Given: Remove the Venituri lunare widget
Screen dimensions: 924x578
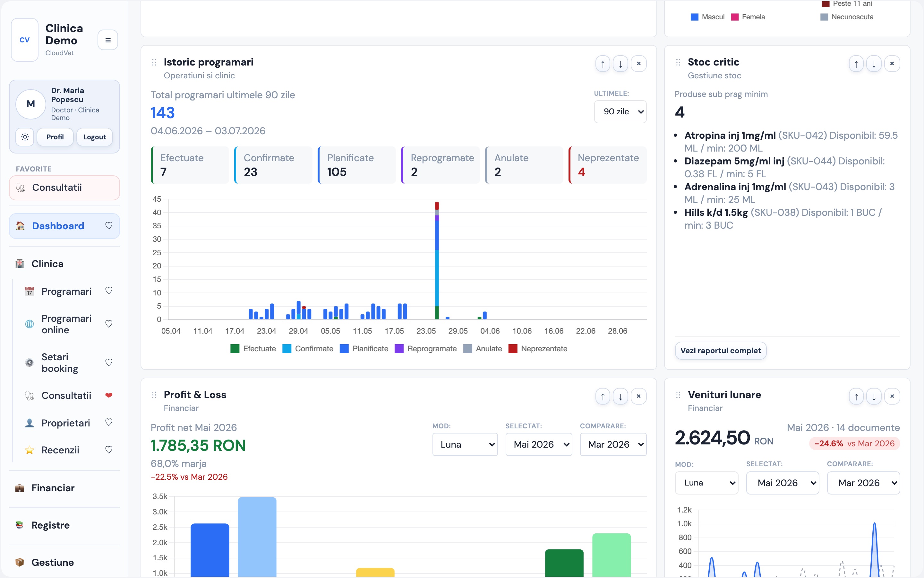Looking at the screenshot, I should 892,397.
